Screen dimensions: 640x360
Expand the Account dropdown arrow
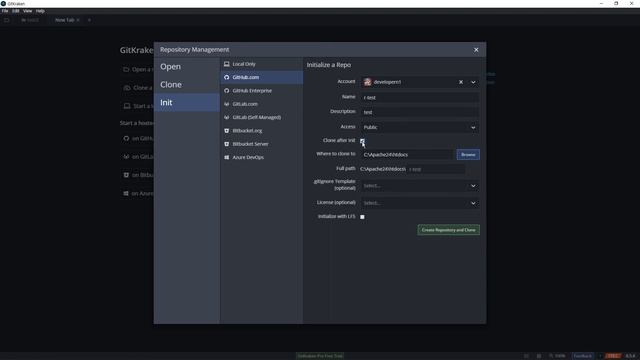coord(473,82)
